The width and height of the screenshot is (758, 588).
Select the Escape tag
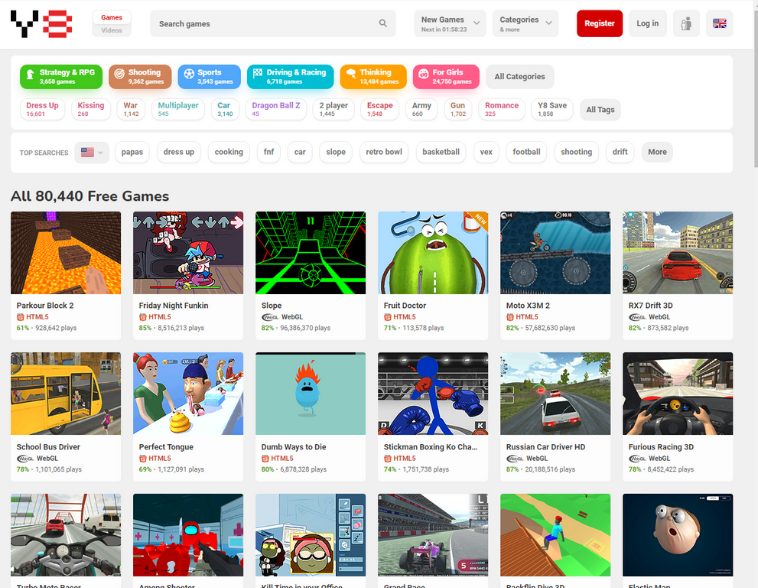pos(379,109)
